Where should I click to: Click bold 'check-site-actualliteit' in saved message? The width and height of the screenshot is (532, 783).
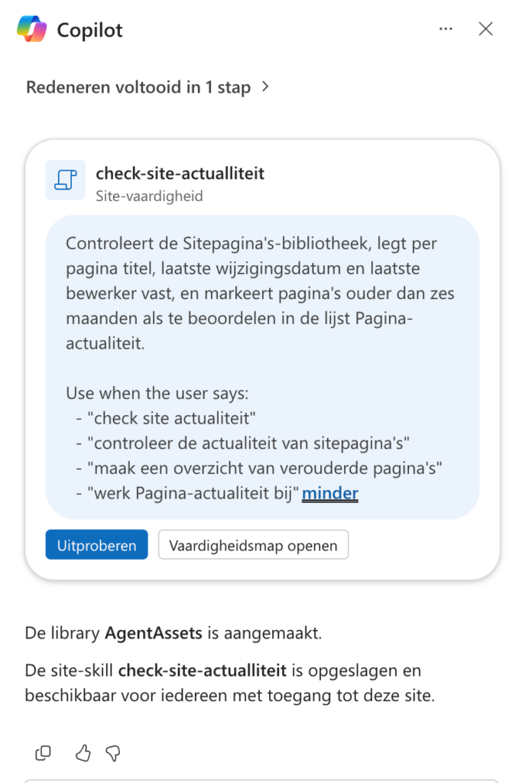[x=202, y=670]
